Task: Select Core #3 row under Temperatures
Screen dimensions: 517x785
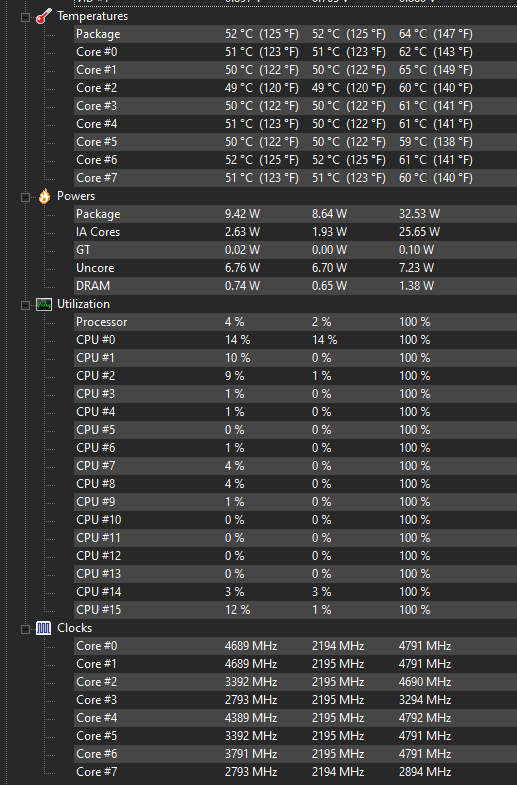Action: pyautogui.click(x=295, y=106)
